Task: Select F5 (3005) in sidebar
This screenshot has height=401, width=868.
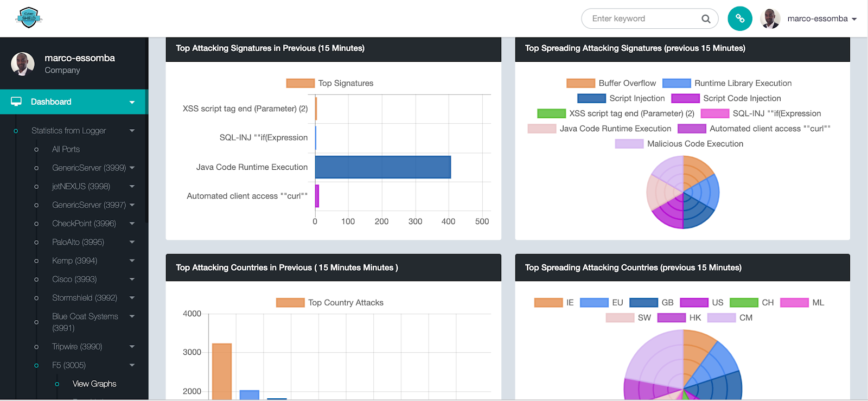Action: coord(69,365)
